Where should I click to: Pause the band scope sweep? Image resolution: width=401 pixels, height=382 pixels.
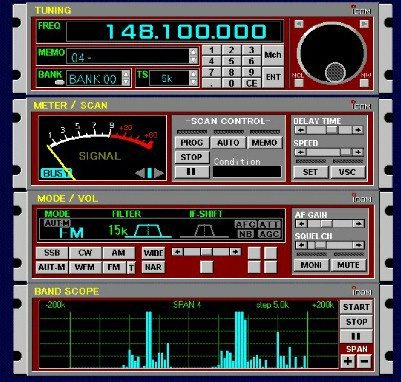pos(356,336)
